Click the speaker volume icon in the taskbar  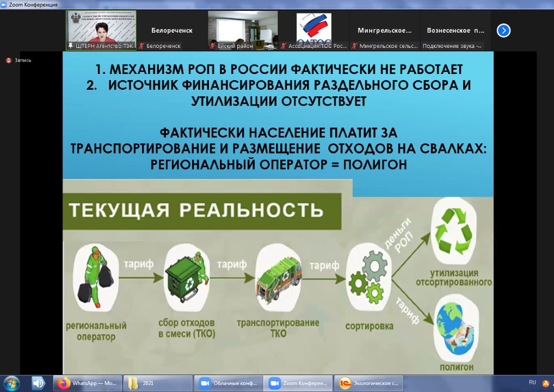(38, 383)
